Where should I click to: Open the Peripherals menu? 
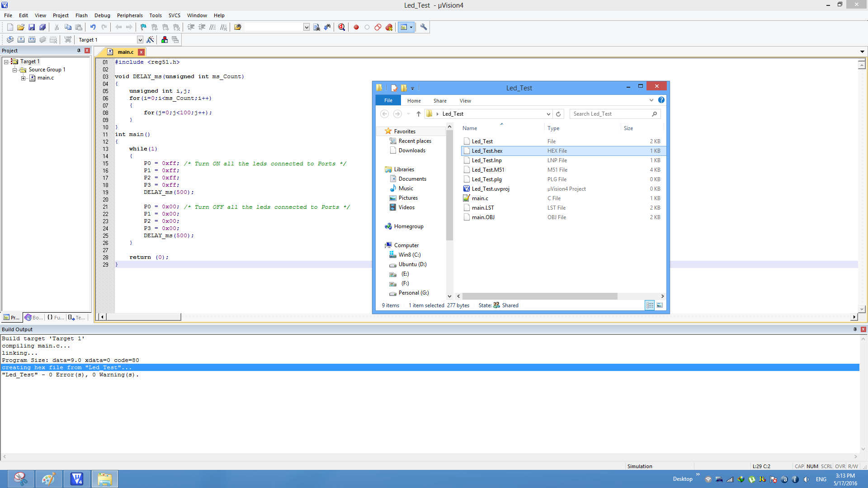[130, 15]
